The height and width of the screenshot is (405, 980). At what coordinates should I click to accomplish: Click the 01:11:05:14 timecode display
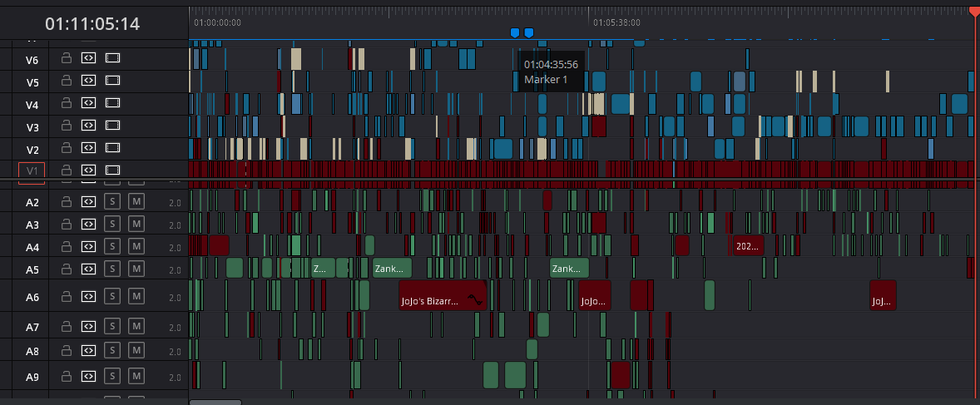[92, 24]
